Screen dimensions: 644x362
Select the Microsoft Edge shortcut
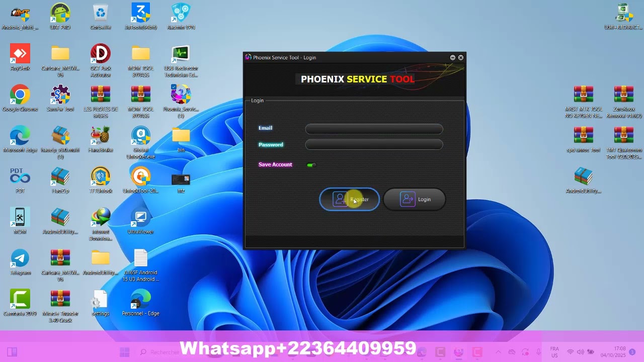pyautogui.click(x=20, y=139)
